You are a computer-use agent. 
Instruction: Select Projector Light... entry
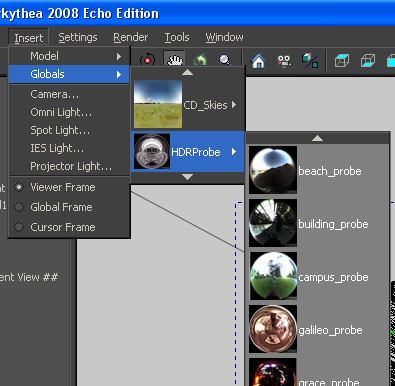(x=69, y=166)
